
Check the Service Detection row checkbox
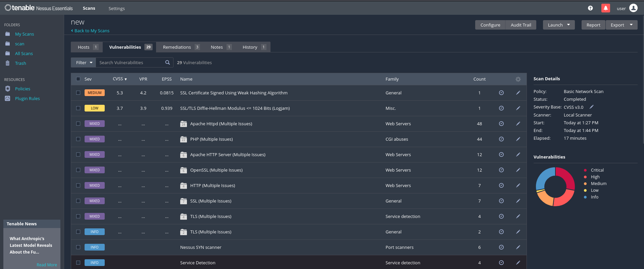click(78, 263)
